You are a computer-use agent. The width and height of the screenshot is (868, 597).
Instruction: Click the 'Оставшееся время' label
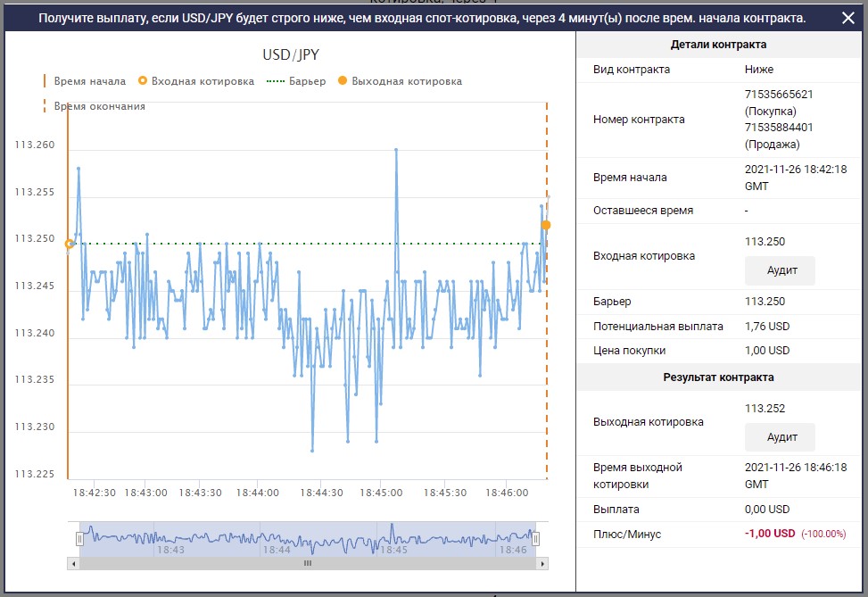642,211
